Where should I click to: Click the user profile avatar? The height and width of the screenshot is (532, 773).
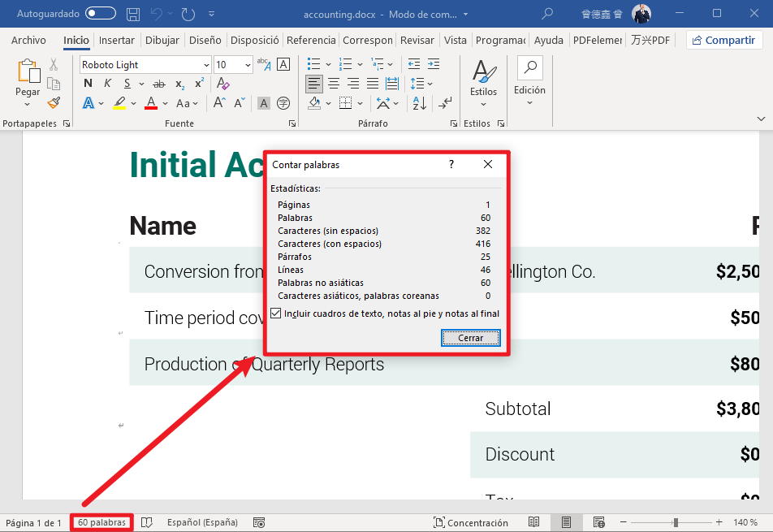click(641, 13)
